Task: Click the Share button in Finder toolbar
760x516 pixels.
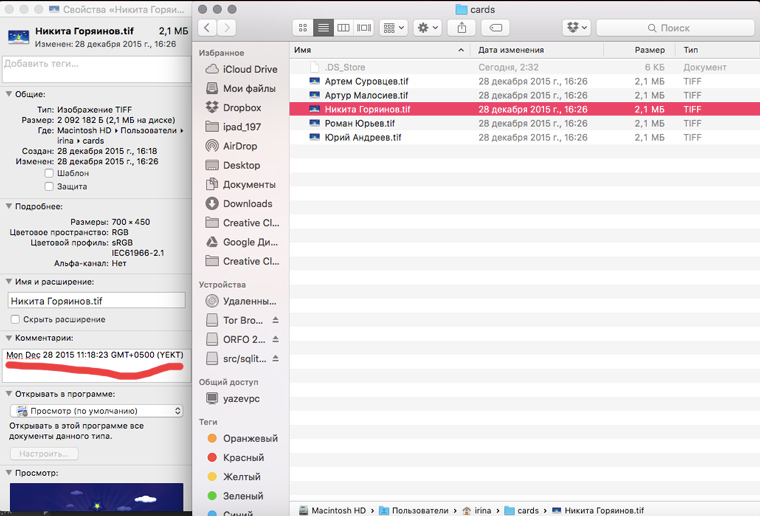Action: pos(462,28)
